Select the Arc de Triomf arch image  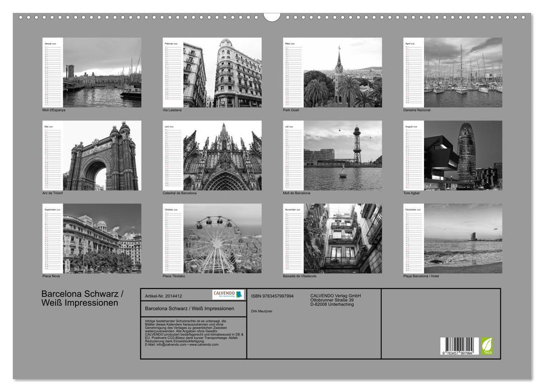coord(102,157)
